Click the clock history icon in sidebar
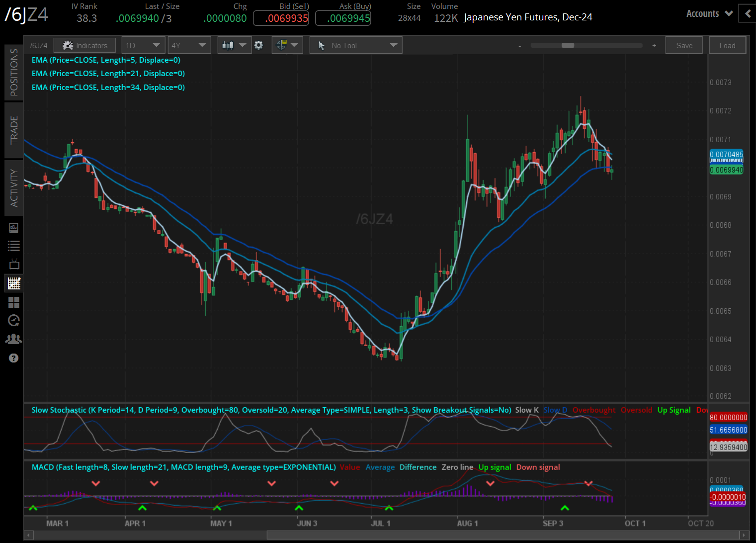Image resolution: width=756 pixels, height=543 pixels. [14, 320]
